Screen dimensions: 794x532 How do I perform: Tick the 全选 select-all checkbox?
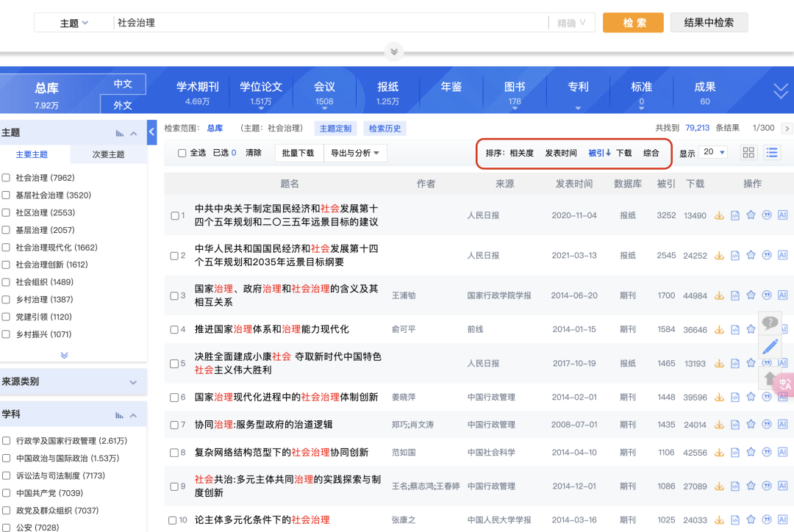click(x=182, y=153)
